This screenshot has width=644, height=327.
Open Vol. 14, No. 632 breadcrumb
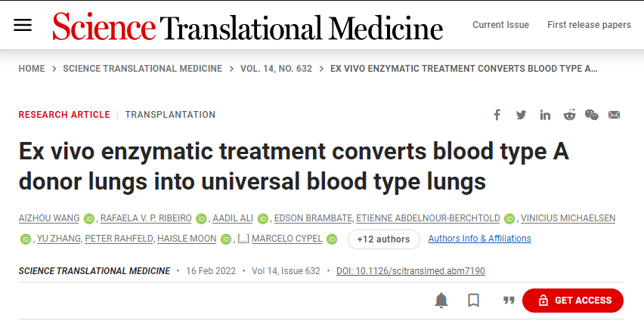(276, 69)
